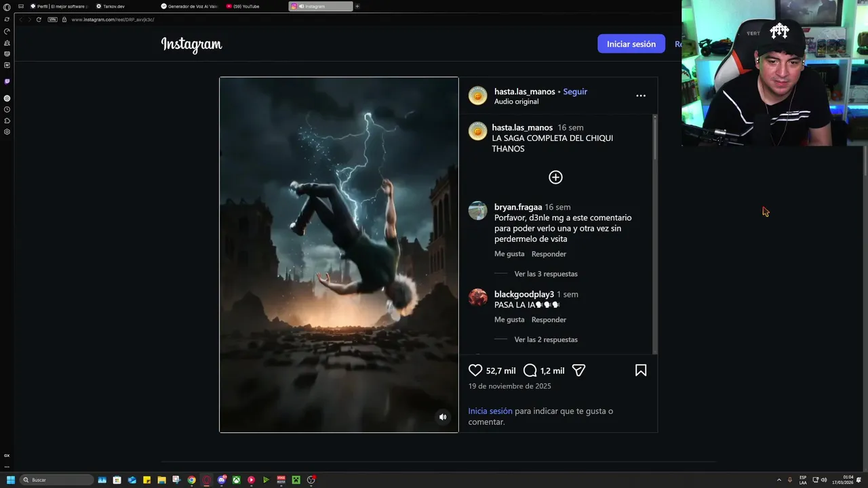Click the Inicia sesión link
This screenshot has height=488, width=868.
tap(490, 411)
